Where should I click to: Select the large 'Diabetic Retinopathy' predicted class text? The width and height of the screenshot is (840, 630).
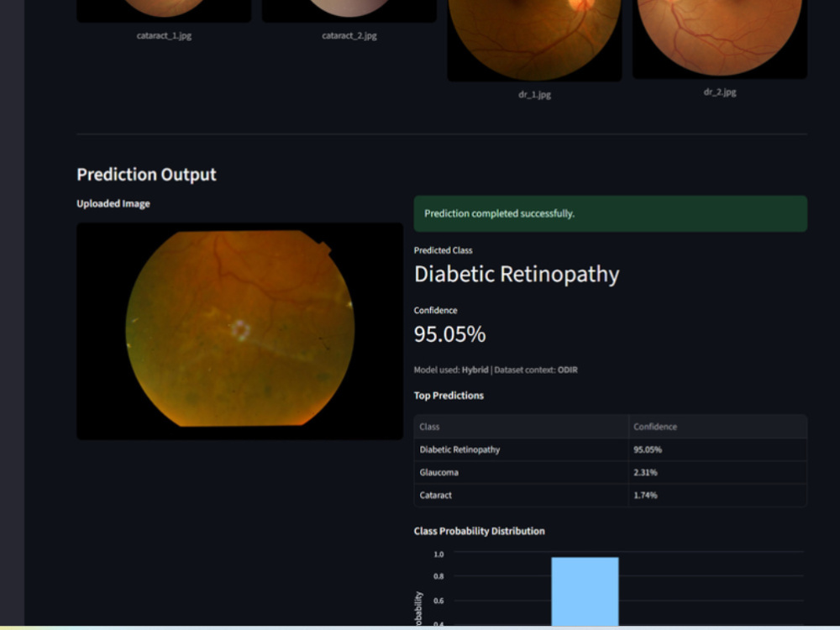point(517,275)
